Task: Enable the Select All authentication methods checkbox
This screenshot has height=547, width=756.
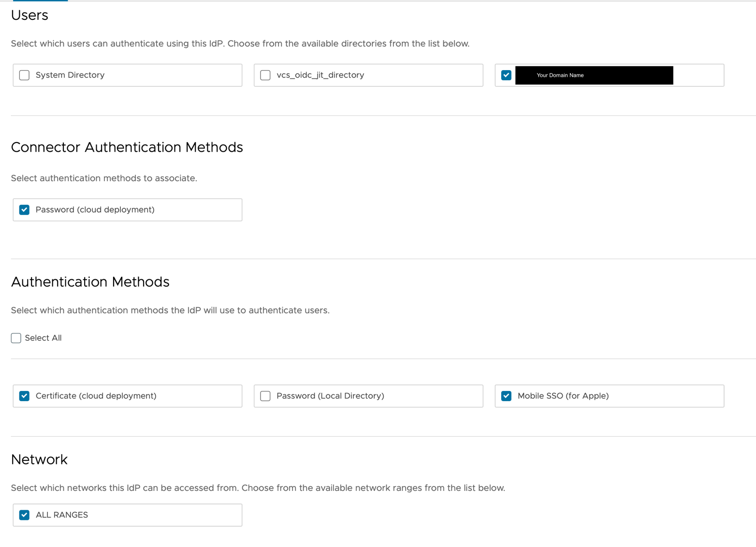Action: (16, 338)
